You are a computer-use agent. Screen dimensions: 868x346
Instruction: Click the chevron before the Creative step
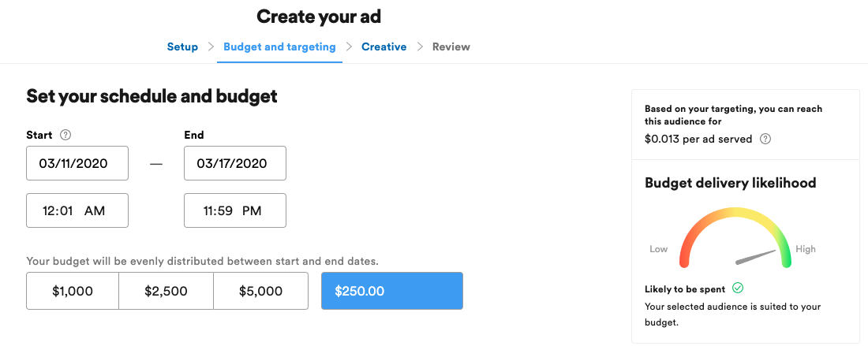(x=349, y=47)
